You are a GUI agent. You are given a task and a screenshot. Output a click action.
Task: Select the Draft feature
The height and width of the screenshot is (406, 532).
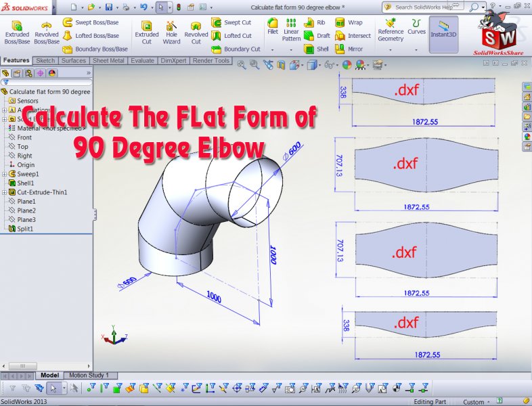tap(317, 36)
